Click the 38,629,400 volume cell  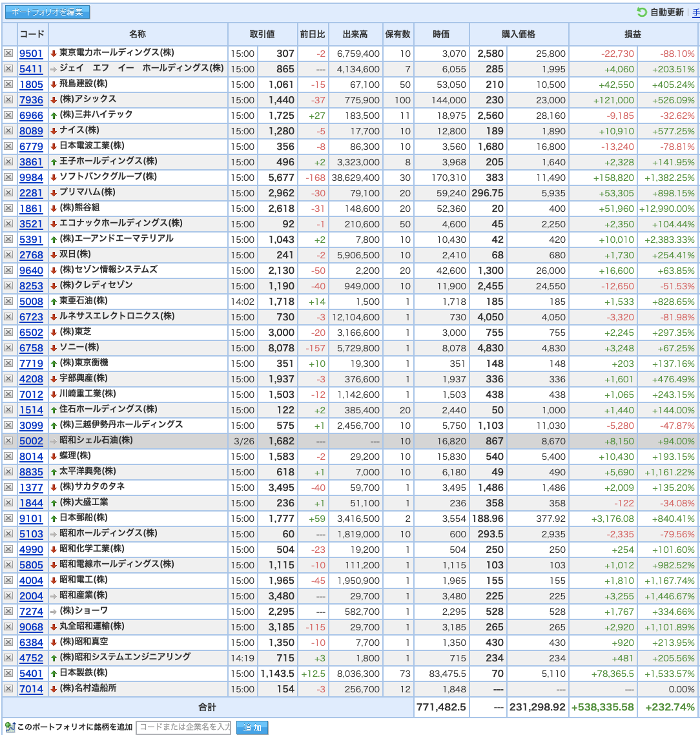356,178
